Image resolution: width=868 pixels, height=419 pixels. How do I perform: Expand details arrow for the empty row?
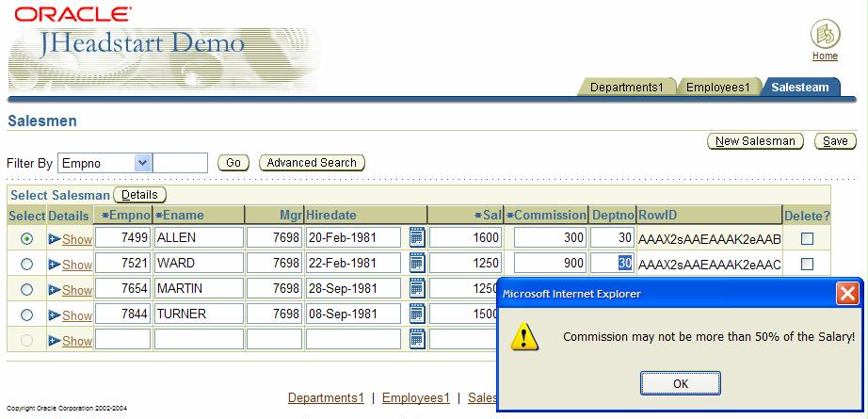coord(55,341)
